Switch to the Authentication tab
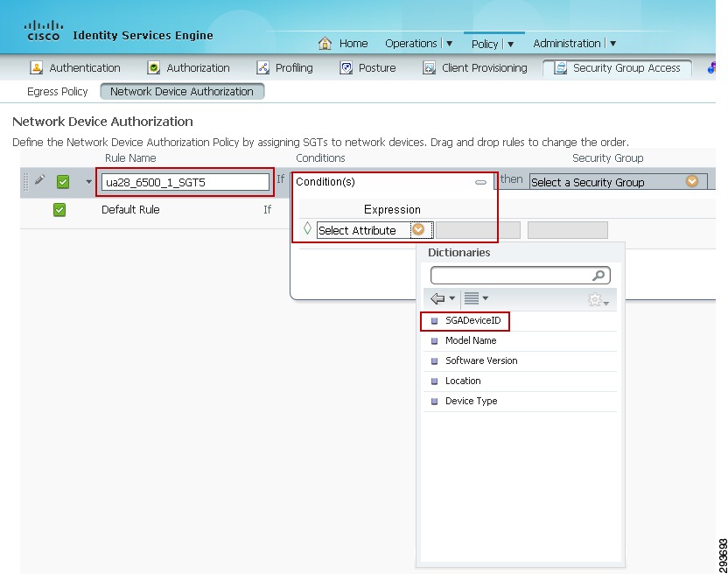 point(85,67)
